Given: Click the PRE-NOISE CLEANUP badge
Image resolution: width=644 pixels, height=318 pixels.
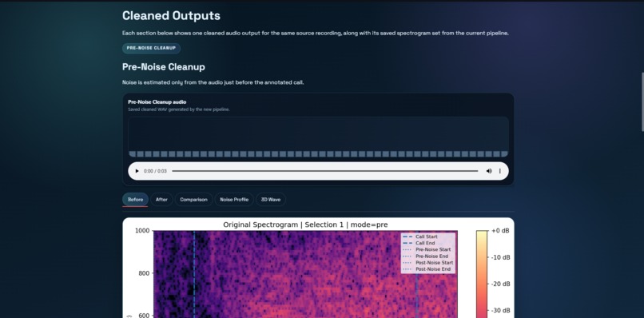Looking at the screenshot, I should (151, 48).
